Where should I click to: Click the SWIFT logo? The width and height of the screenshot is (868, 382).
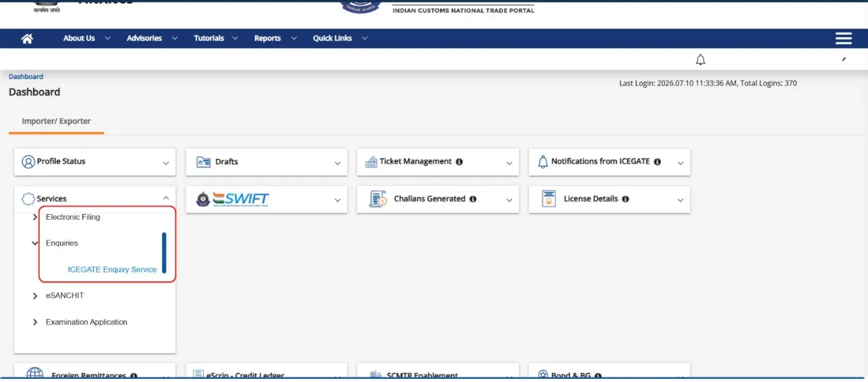[232, 199]
